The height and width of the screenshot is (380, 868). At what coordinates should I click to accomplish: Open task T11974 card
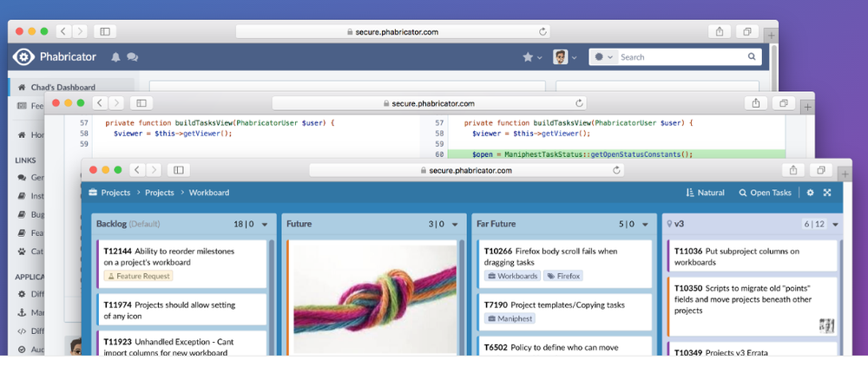point(181,310)
